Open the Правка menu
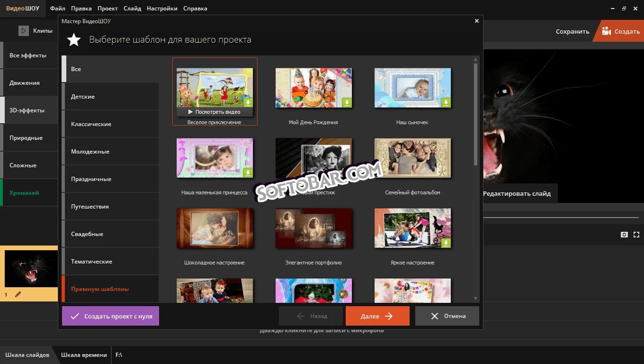Viewport: 644px width, 364px height. click(81, 9)
